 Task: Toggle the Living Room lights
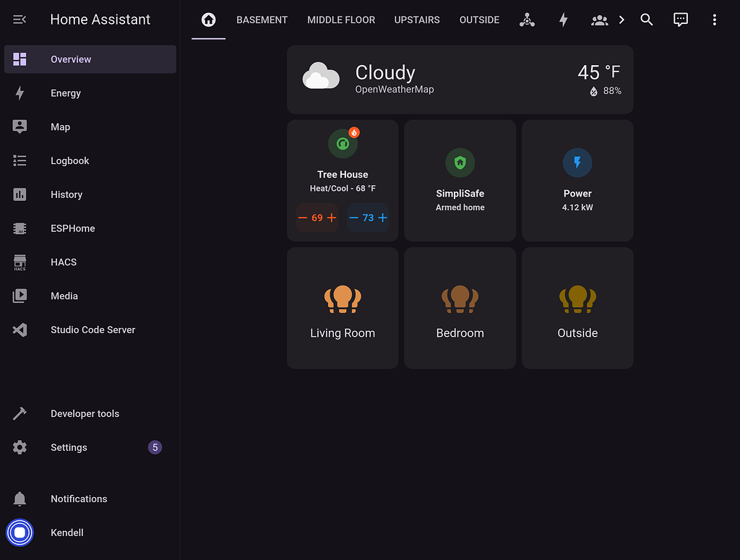[x=343, y=300]
